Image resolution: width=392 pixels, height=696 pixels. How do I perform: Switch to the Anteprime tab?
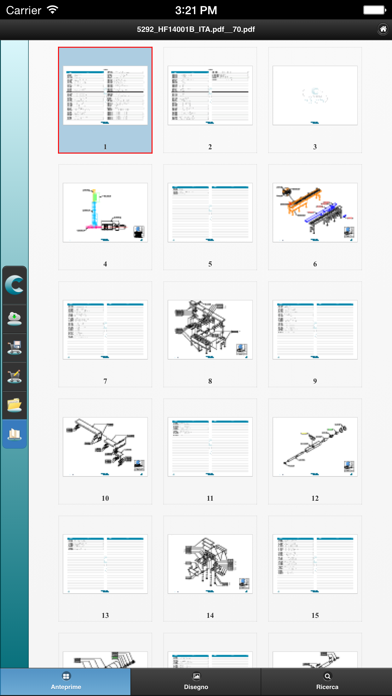pos(65,682)
